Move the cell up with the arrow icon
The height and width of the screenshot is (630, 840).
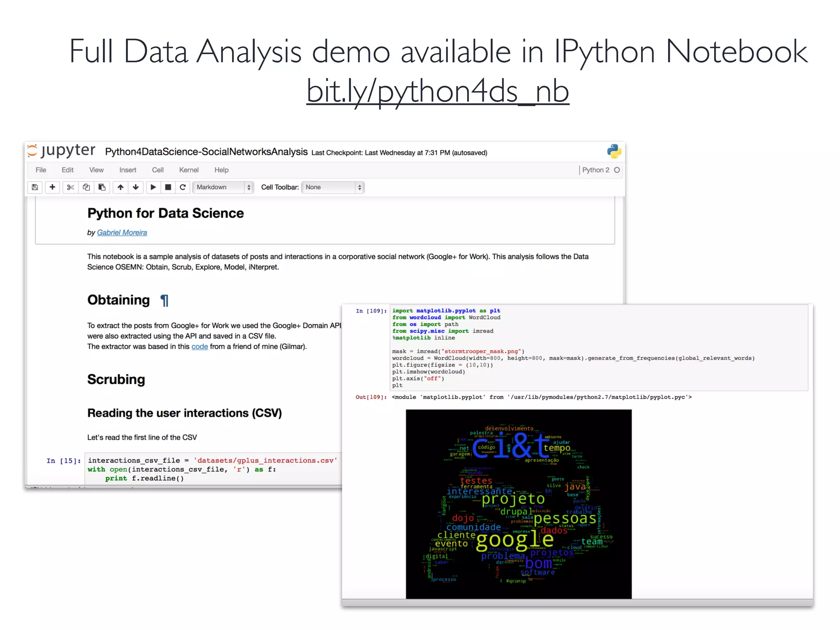tap(121, 187)
